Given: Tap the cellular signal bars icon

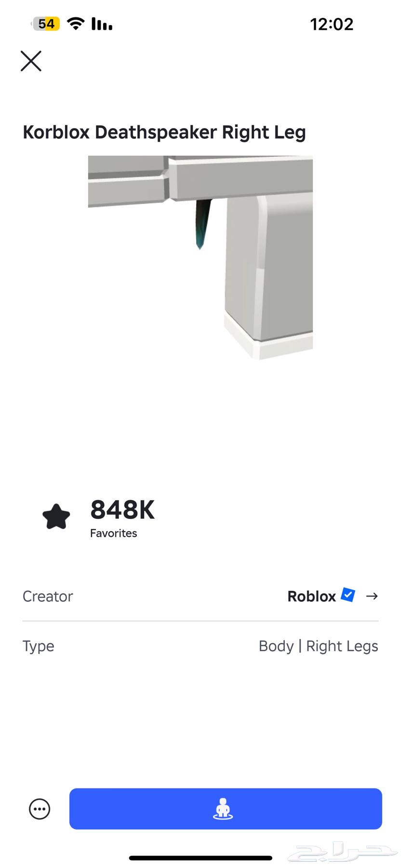Looking at the screenshot, I should click(102, 24).
